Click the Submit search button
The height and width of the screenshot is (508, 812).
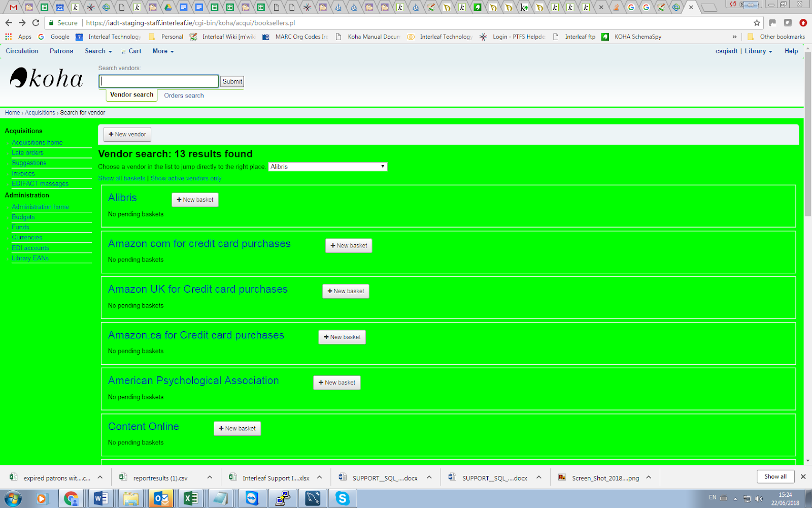point(232,81)
